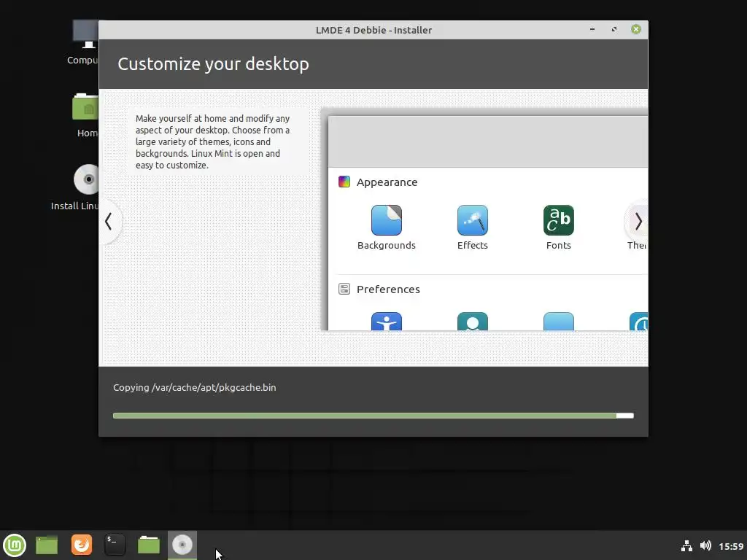The image size is (747, 560).
Task: Click the slideshow description paragraph
Action: pyautogui.click(x=212, y=142)
